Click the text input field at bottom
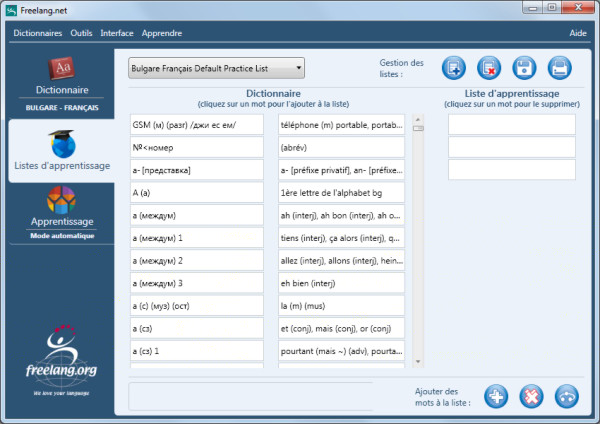600x424 pixels. (251, 396)
